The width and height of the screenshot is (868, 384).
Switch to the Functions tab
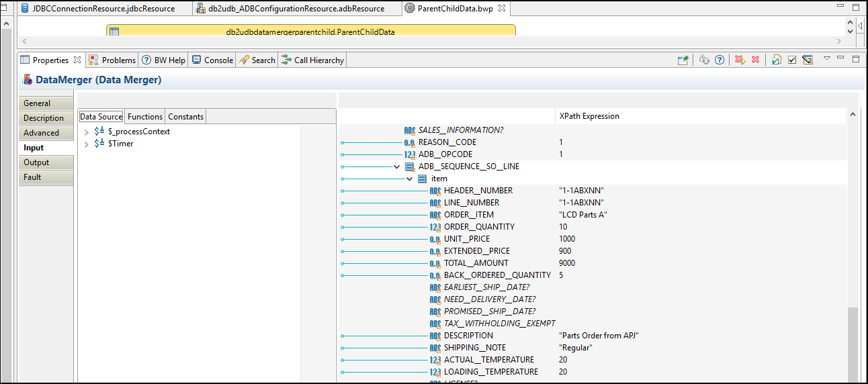(x=145, y=117)
